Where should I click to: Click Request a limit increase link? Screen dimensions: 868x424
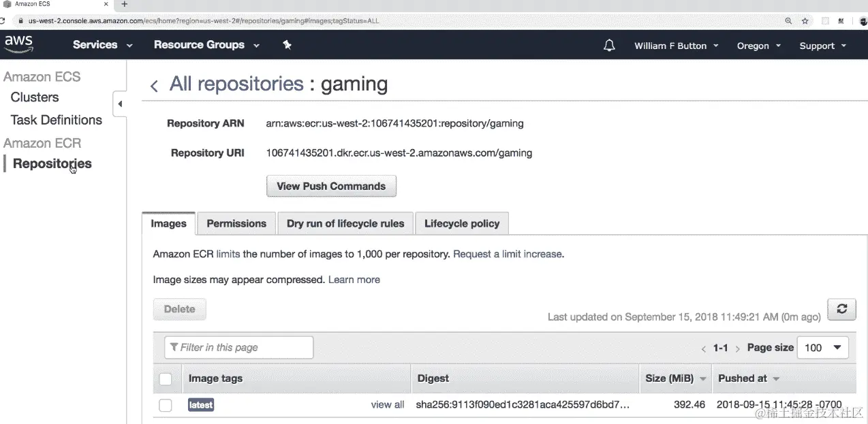click(508, 254)
